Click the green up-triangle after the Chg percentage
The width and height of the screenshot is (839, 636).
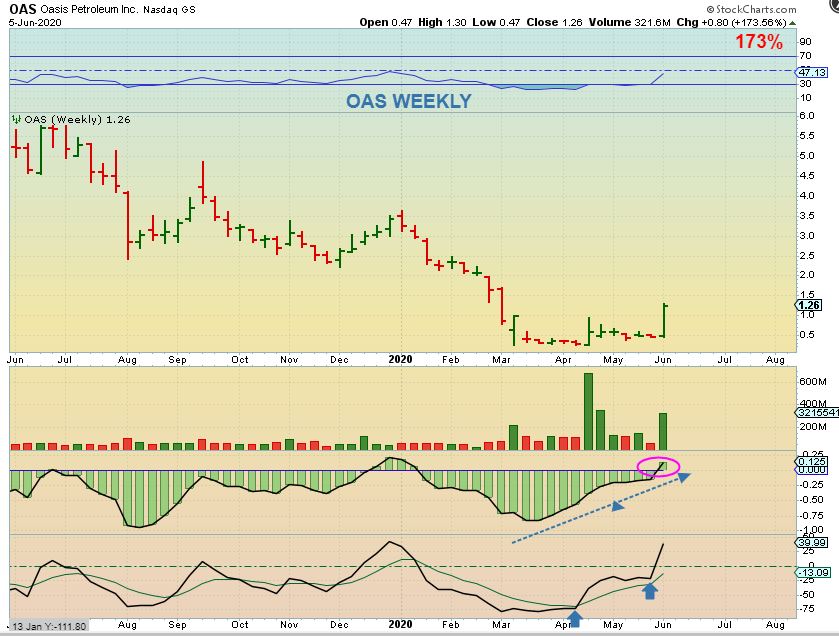click(792, 23)
